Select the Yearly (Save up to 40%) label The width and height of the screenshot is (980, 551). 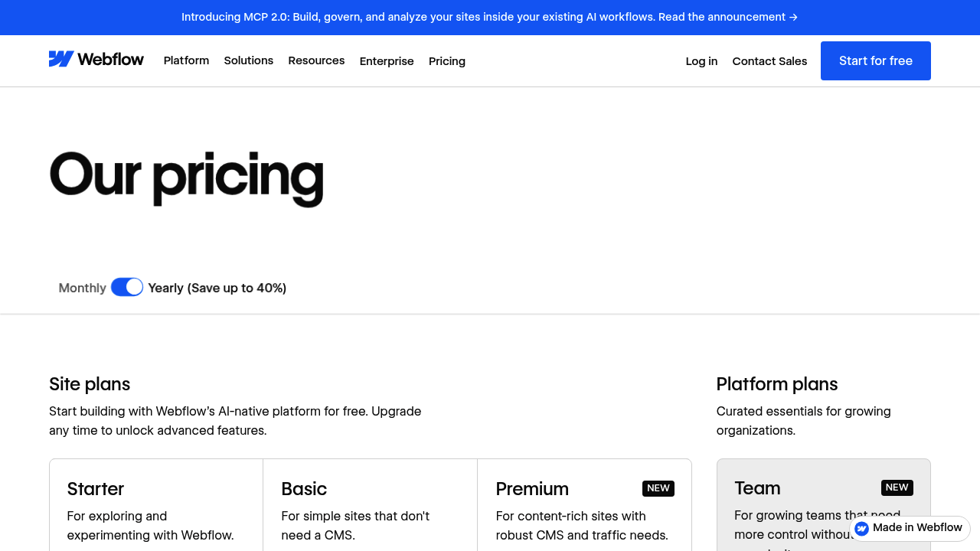coord(217,288)
